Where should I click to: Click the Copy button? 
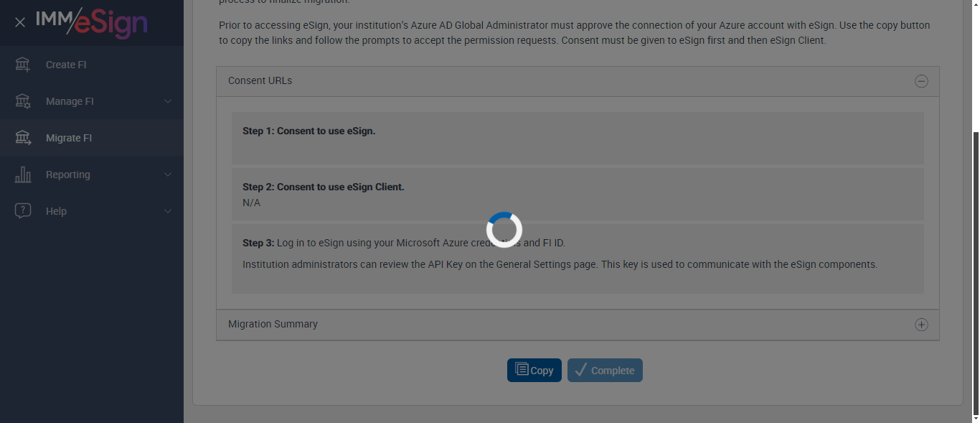pyautogui.click(x=534, y=371)
